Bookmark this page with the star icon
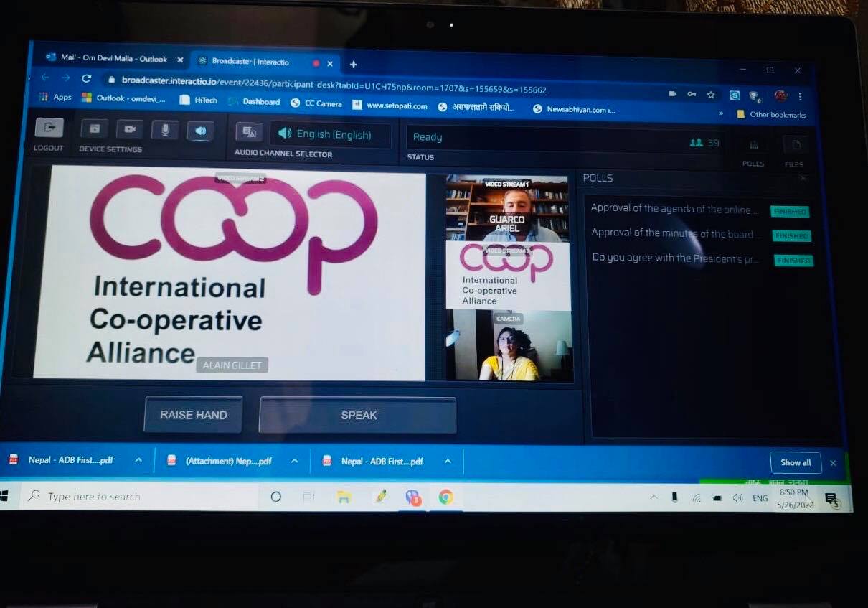Image resolution: width=868 pixels, height=608 pixels. pyautogui.click(x=710, y=95)
